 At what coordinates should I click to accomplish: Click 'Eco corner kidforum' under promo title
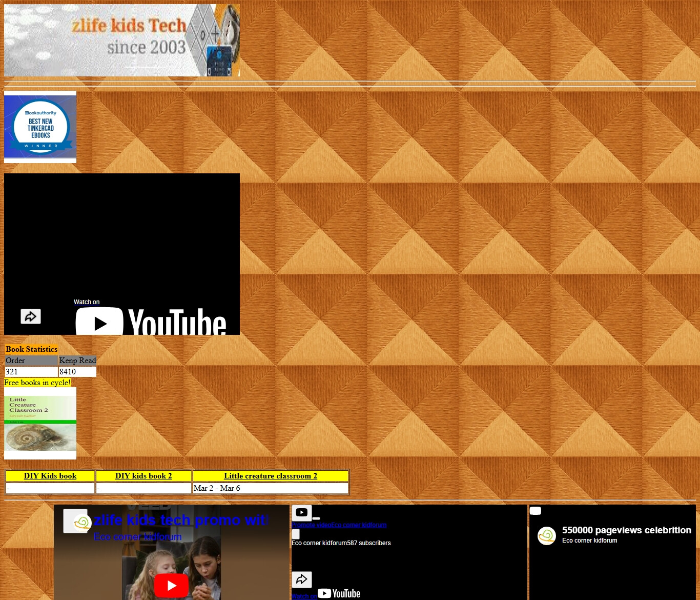click(x=137, y=537)
